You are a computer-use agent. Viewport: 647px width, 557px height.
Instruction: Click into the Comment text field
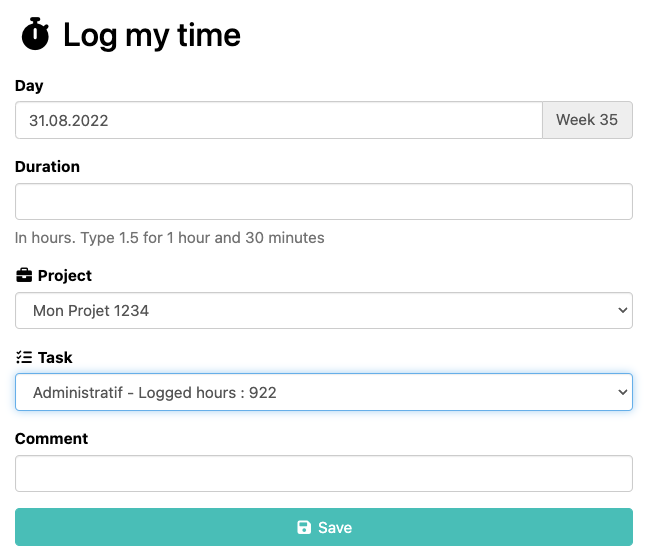[323, 474]
